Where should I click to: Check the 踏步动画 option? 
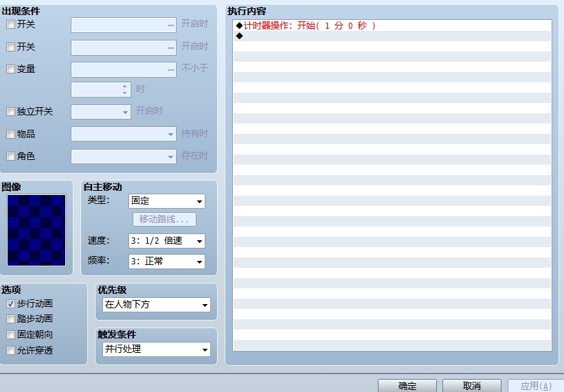10,319
